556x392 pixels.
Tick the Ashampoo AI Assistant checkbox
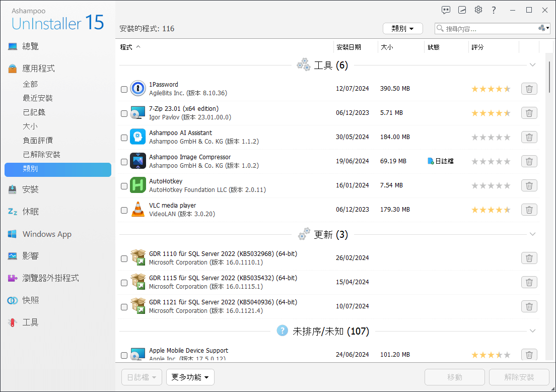pos(124,138)
